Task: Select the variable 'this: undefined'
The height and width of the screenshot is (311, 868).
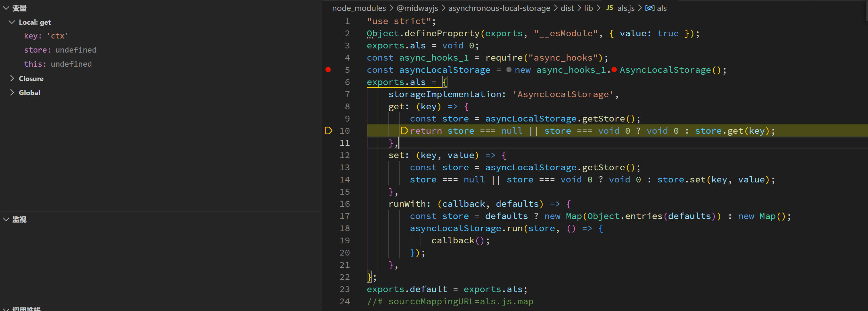Action: coord(58,64)
